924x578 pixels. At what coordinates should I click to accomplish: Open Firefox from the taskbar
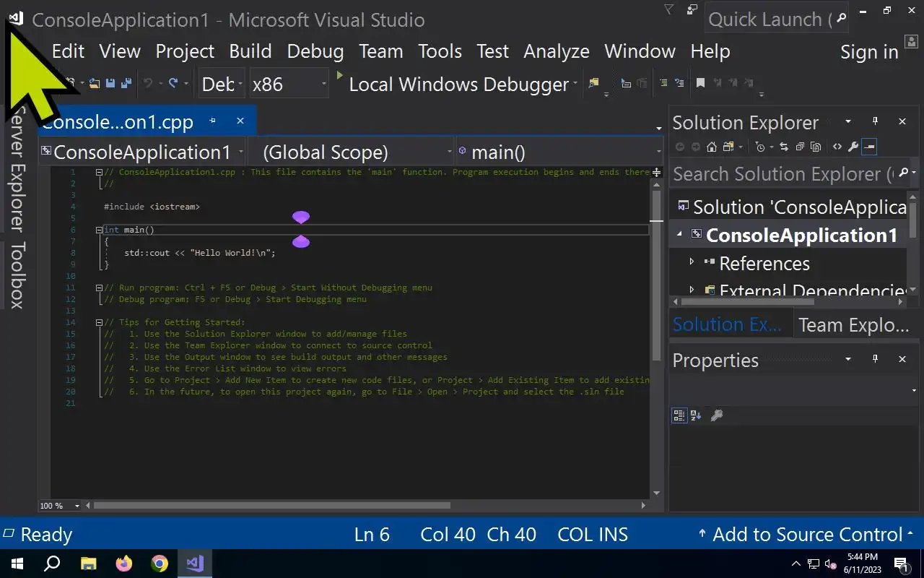coord(124,564)
